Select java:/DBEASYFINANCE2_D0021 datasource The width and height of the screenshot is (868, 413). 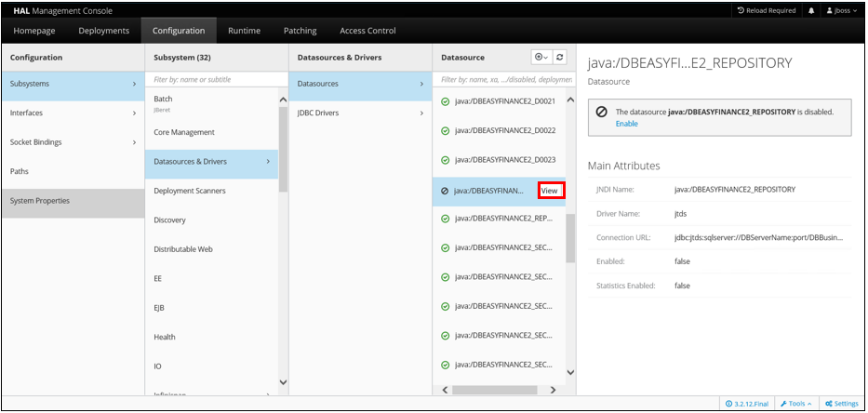click(505, 101)
